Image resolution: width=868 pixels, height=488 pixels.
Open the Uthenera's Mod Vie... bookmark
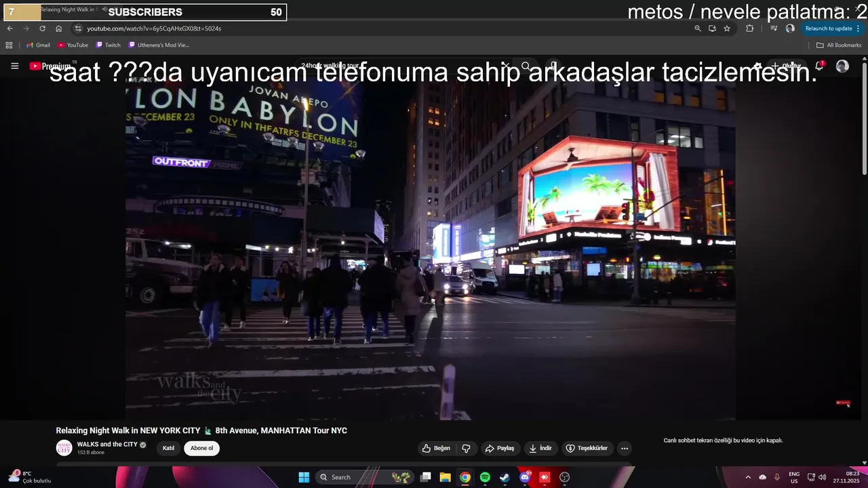159,45
